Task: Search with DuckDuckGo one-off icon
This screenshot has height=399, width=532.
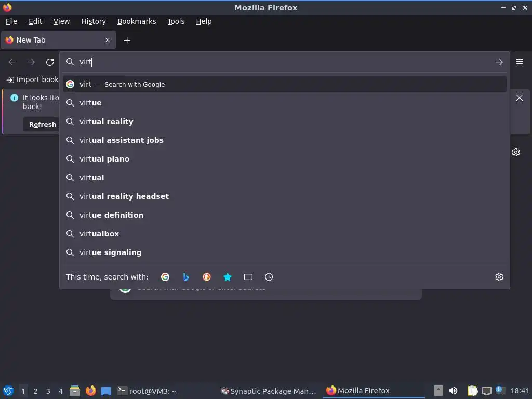Action: pyautogui.click(x=207, y=277)
